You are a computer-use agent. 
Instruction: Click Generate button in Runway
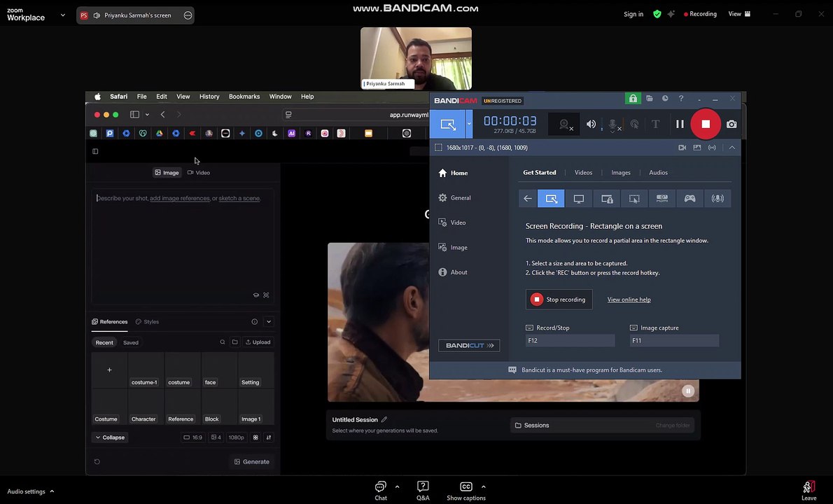coord(252,462)
